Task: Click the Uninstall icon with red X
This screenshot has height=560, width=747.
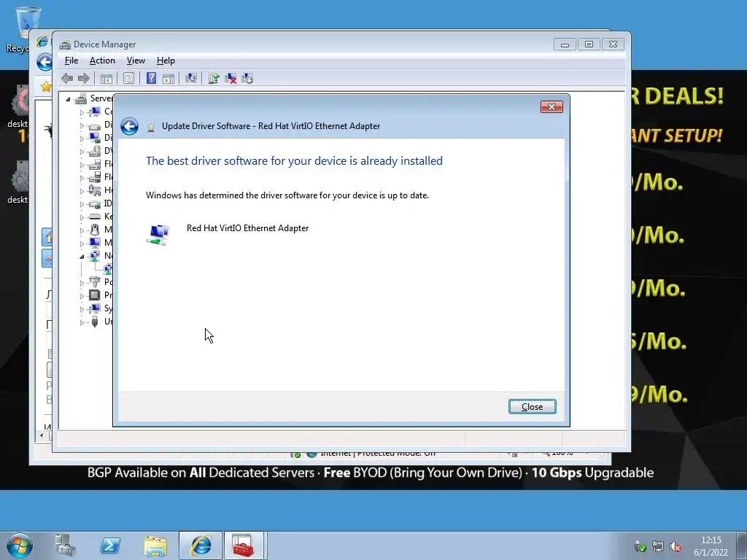Action: point(231,79)
